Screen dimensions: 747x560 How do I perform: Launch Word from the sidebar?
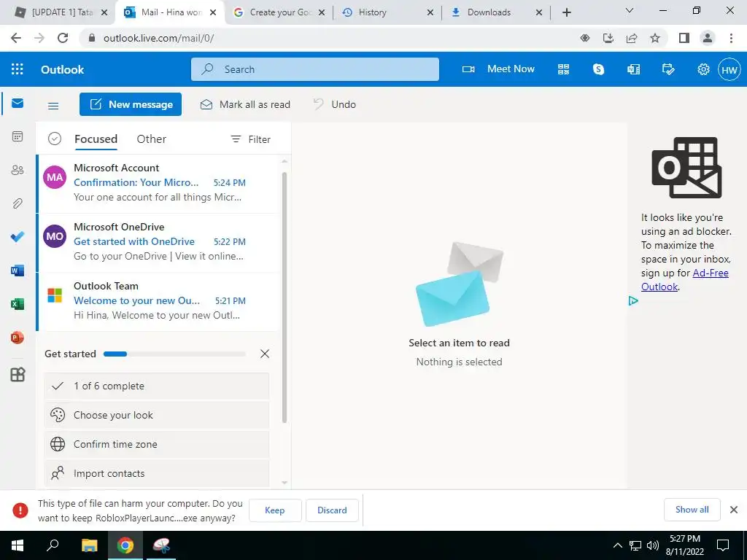click(18, 271)
